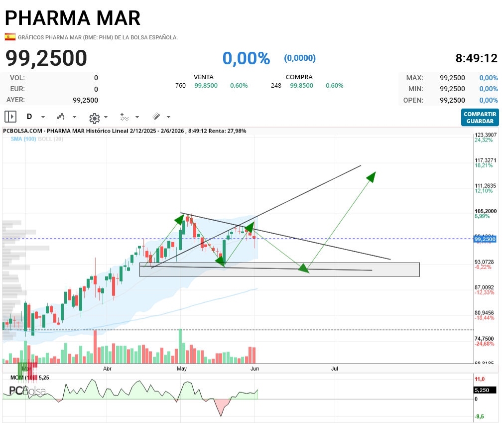
Task: Click the VENTA volume 760
Action: point(180,86)
